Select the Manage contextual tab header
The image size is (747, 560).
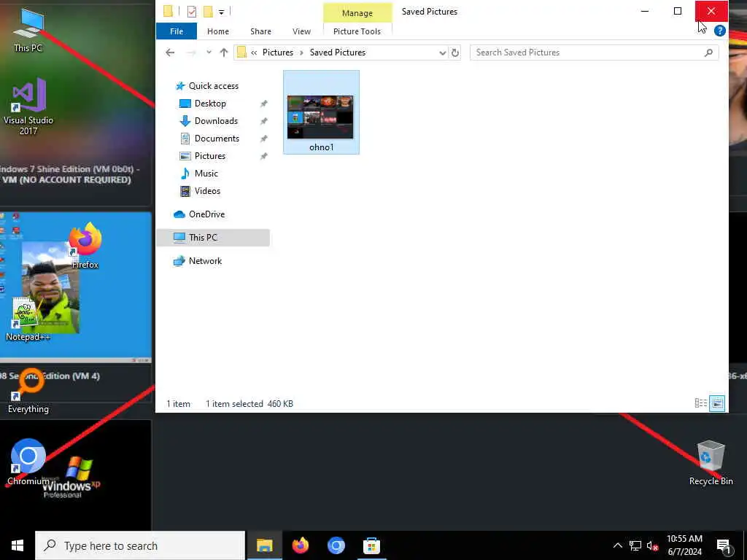tap(357, 13)
